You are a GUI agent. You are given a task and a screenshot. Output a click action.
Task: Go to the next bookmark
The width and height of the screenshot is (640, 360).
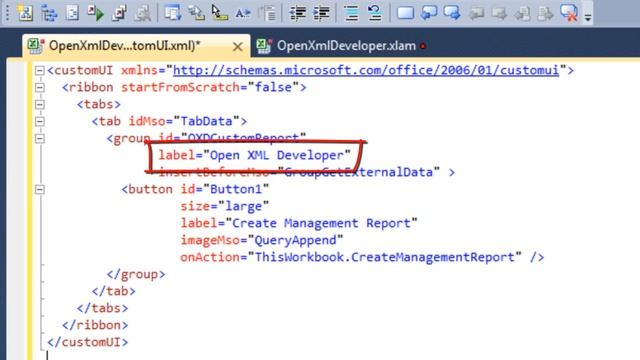(x=452, y=13)
